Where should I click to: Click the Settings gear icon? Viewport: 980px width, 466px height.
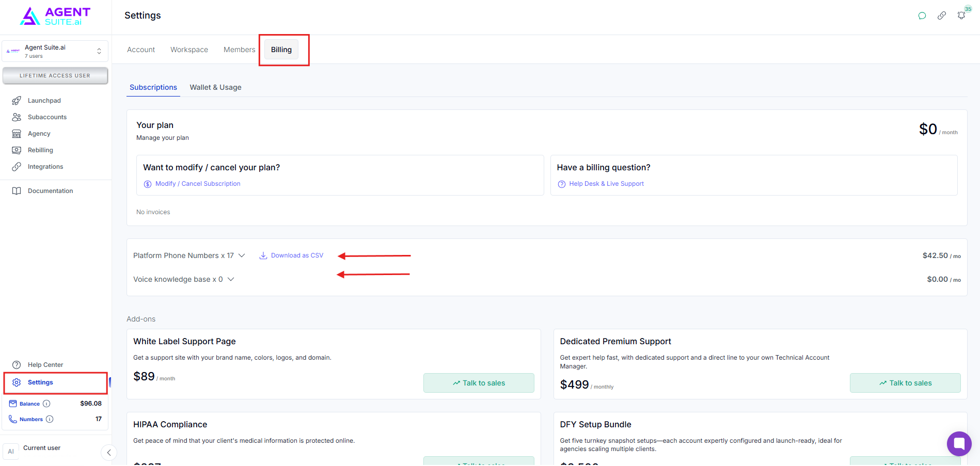[17, 382]
